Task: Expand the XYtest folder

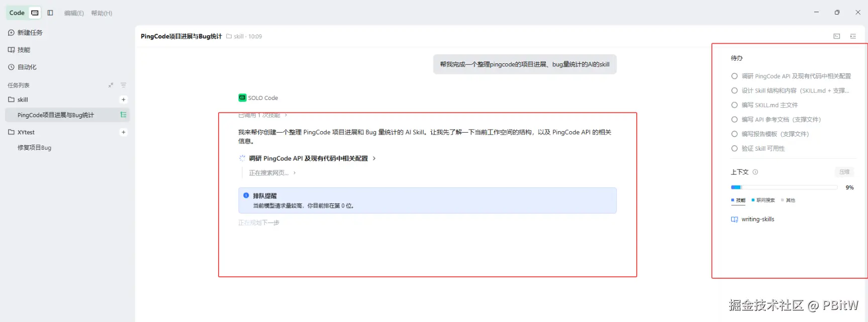Action: (21, 132)
